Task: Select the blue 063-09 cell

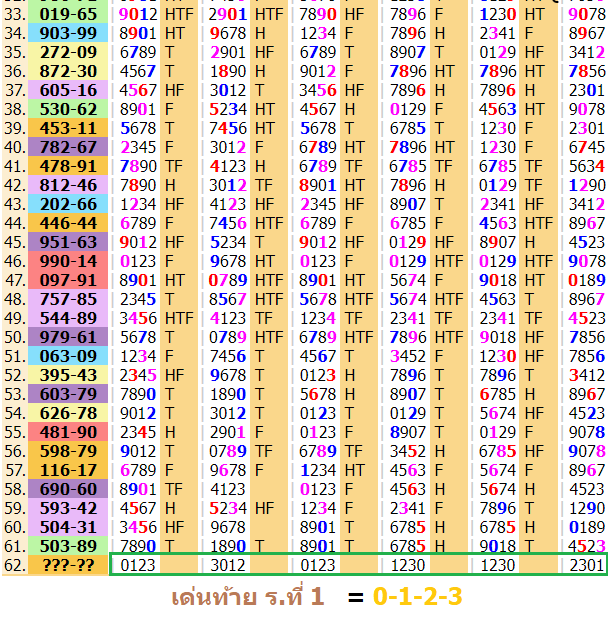Action: 68,356
